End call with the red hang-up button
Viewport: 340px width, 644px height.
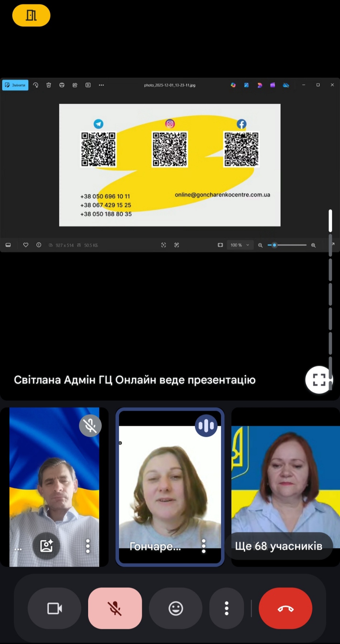tap(286, 608)
